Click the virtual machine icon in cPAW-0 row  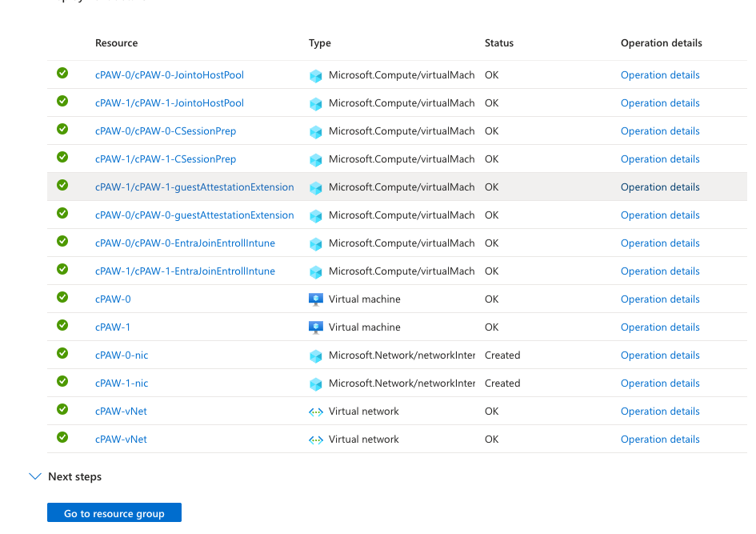coord(316,299)
